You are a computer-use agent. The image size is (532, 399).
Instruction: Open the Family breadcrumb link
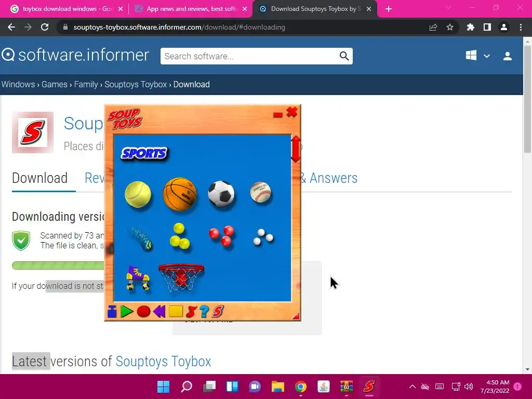(86, 84)
